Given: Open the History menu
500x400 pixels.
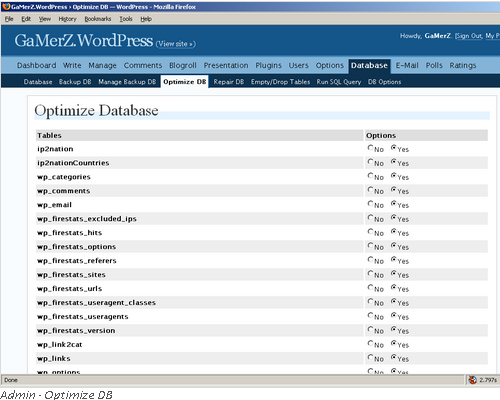Looking at the screenshot, I should (67, 19).
